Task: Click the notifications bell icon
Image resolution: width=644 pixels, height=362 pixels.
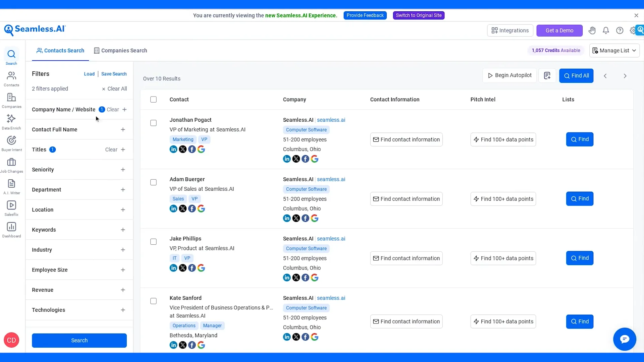Action: coord(606,31)
